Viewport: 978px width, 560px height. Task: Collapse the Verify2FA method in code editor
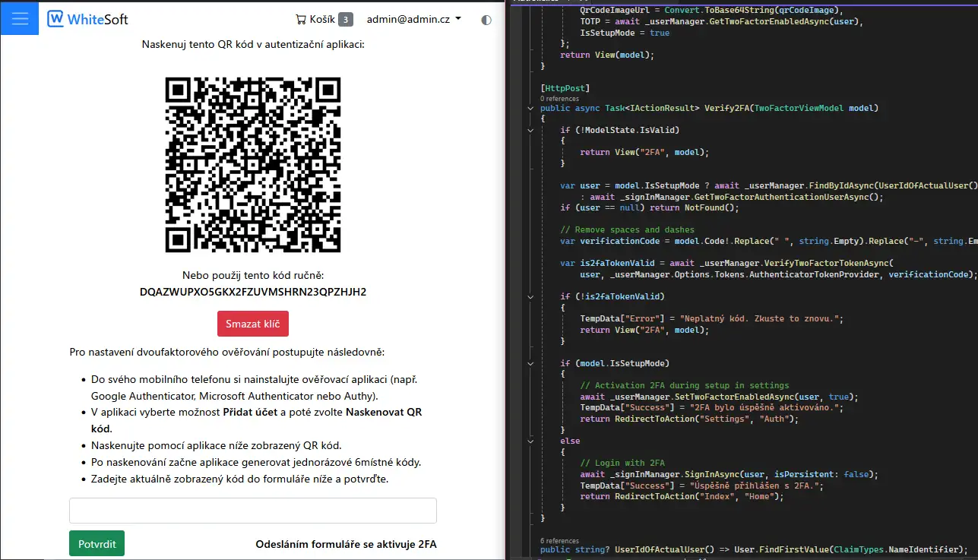pyautogui.click(x=531, y=108)
